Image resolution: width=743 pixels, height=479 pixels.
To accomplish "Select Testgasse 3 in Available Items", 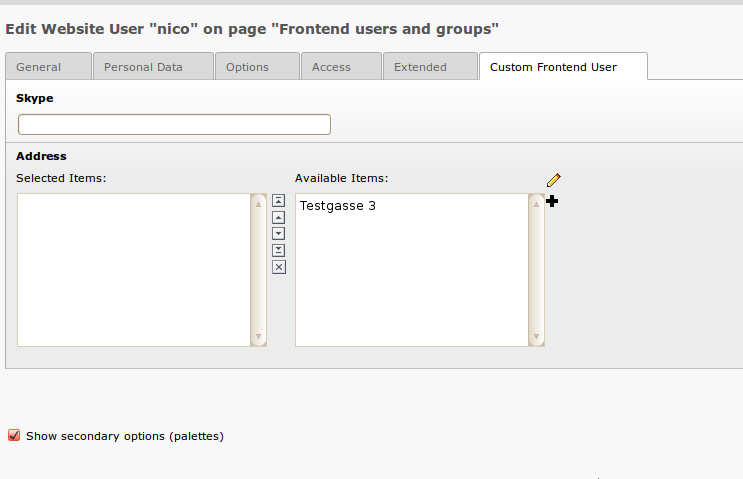I will click(338, 206).
